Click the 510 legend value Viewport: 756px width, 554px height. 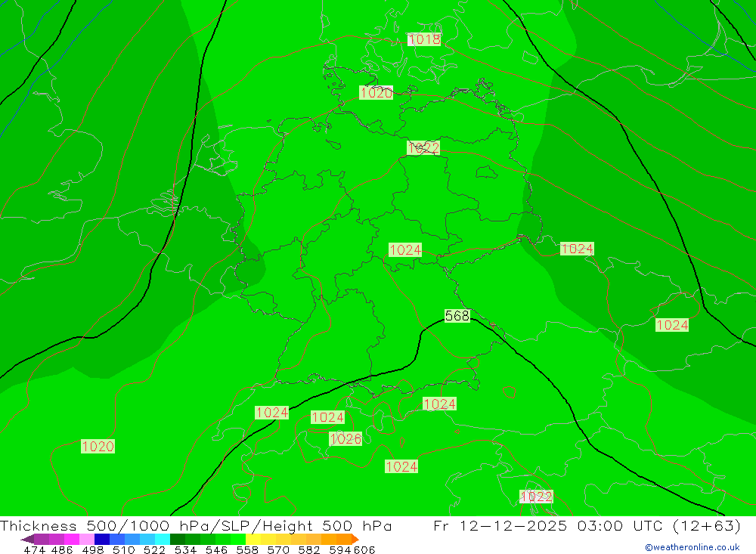click(x=123, y=549)
